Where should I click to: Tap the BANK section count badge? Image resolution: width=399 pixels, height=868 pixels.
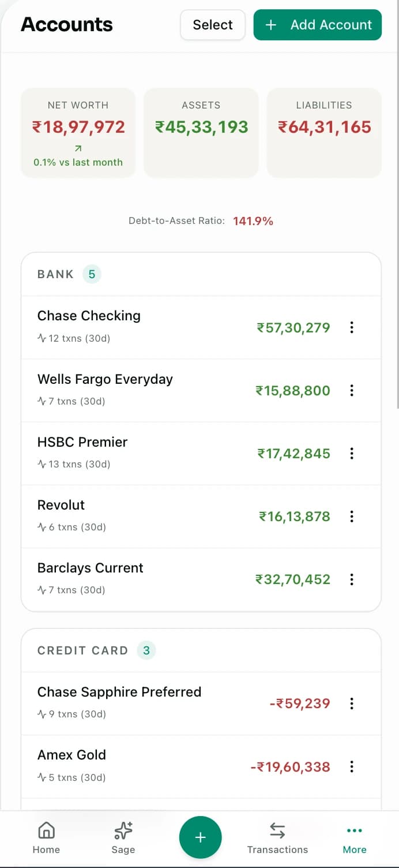tap(92, 274)
